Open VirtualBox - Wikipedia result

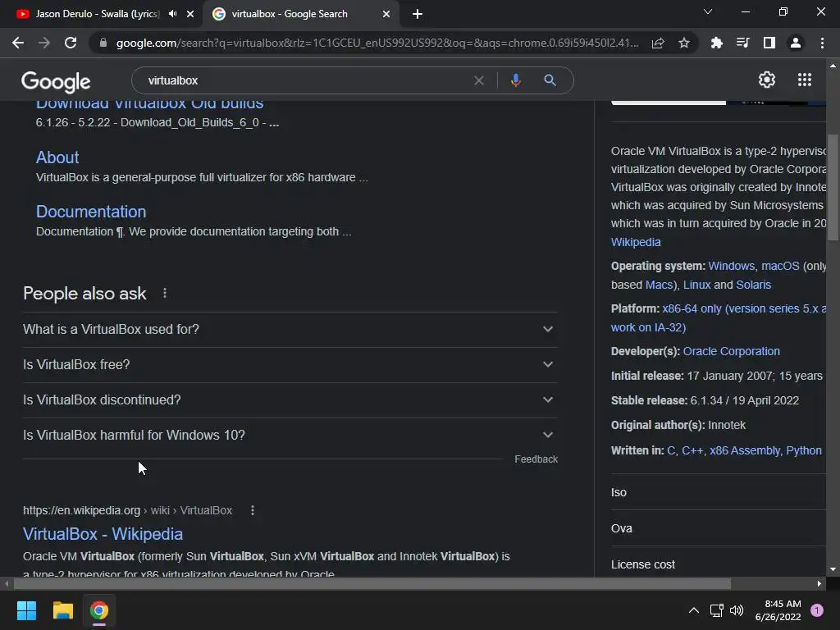[103, 534]
